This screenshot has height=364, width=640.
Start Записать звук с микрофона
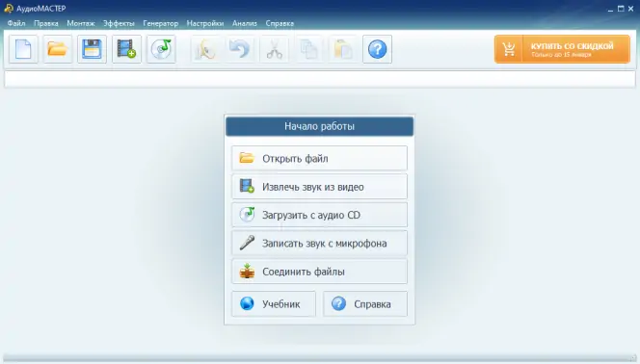point(320,244)
